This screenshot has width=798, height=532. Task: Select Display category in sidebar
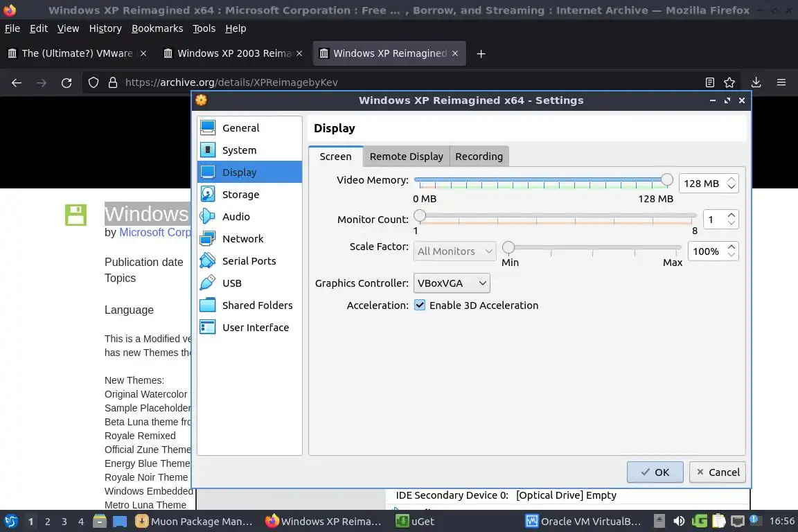pyautogui.click(x=249, y=172)
